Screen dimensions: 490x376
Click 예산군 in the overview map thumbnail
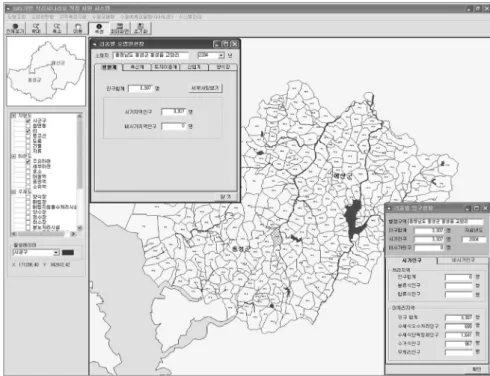[57, 63]
